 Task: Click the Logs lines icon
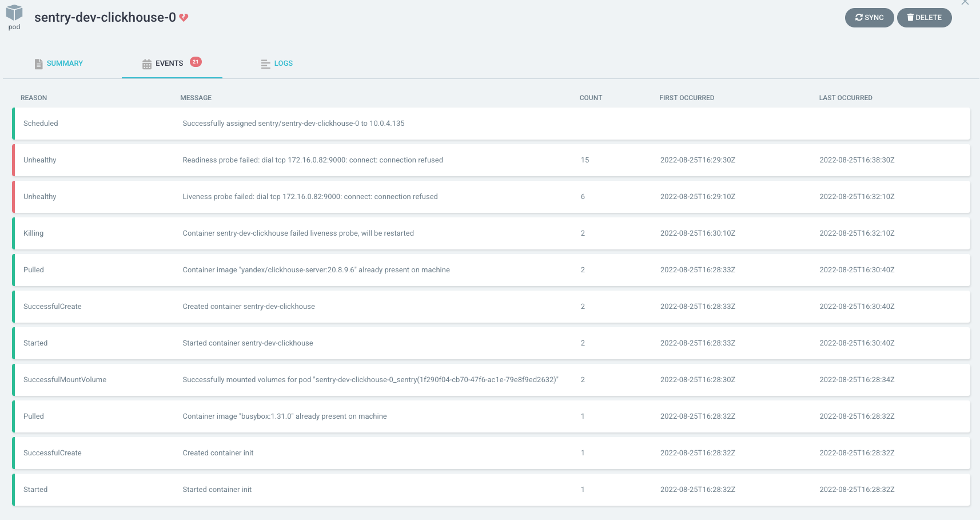pos(266,64)
